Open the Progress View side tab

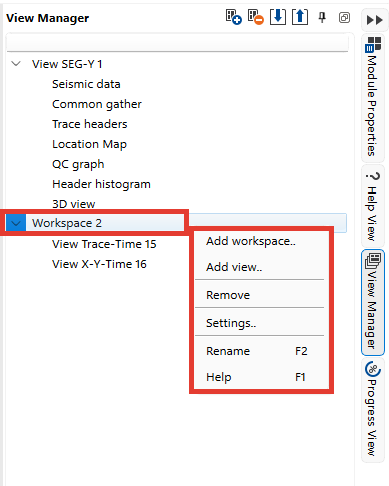click(x=373, y=410)
